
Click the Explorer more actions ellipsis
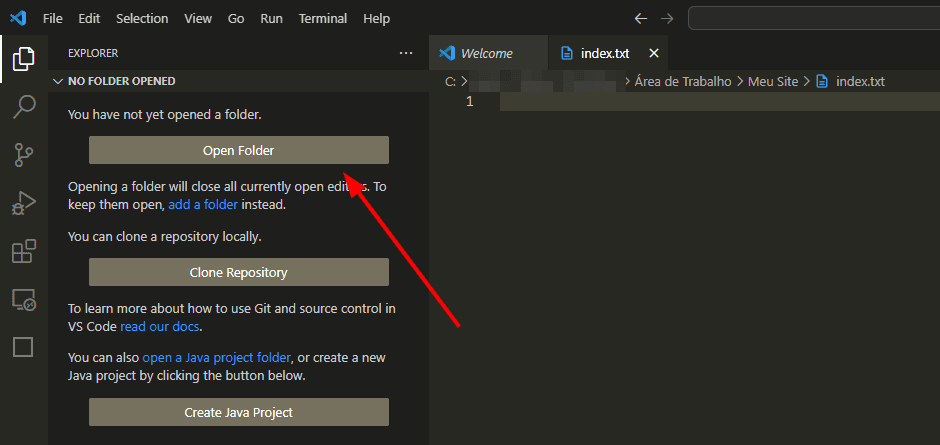click(405, 53)
